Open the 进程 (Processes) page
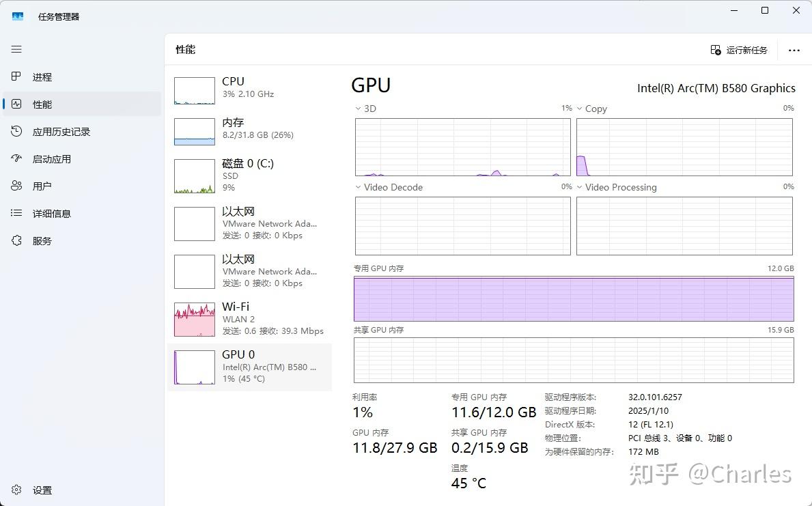812x506 pixels. 42,76
